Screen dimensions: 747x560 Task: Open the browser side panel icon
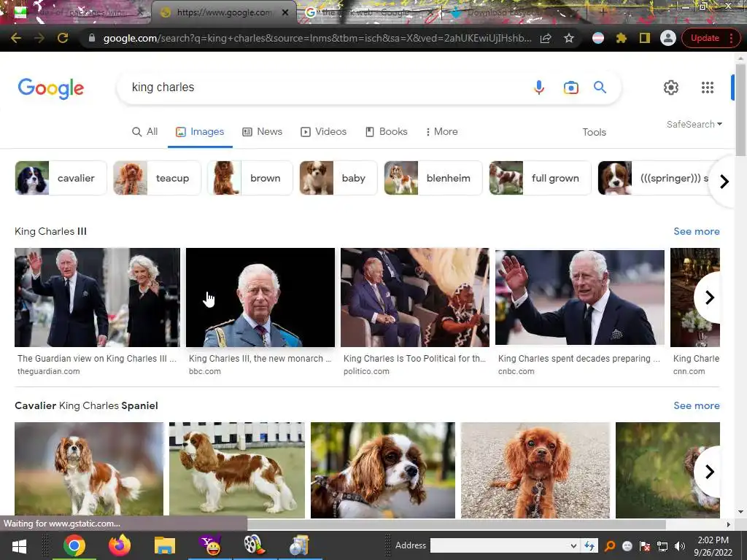(x=645, y=38)
